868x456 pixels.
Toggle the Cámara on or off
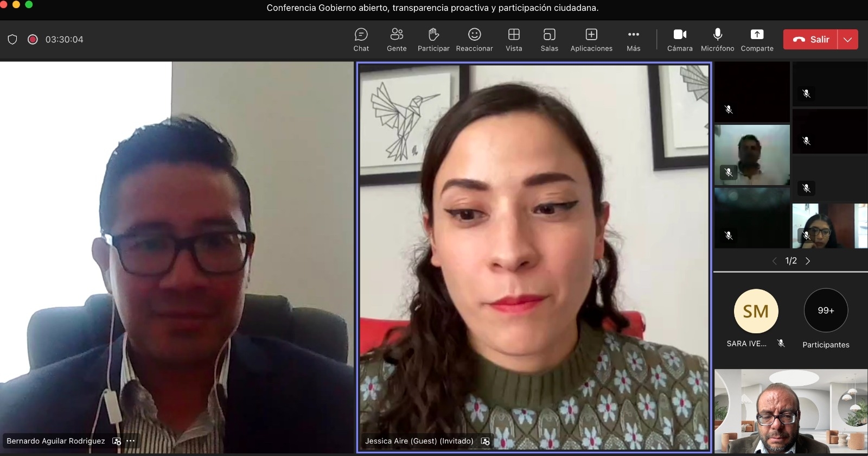coord(680,40)
